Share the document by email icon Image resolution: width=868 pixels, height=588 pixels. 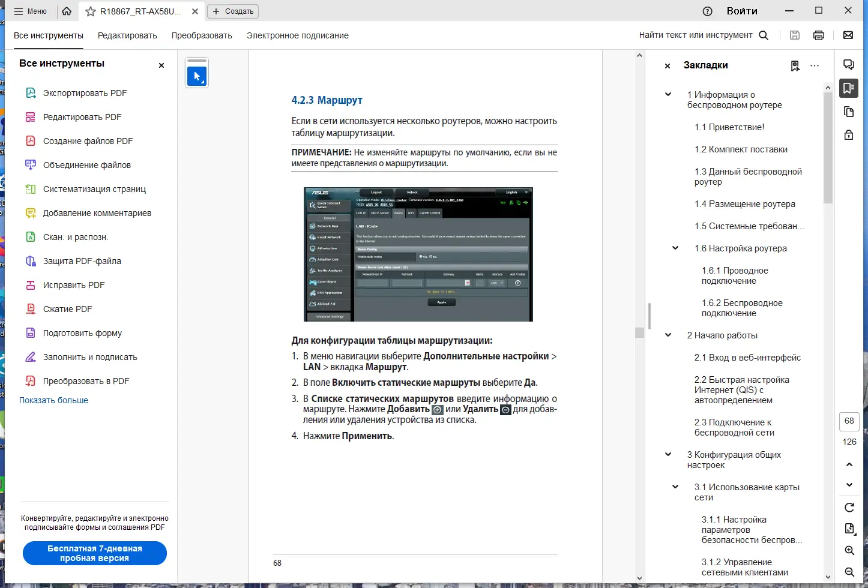click(848, 35)
